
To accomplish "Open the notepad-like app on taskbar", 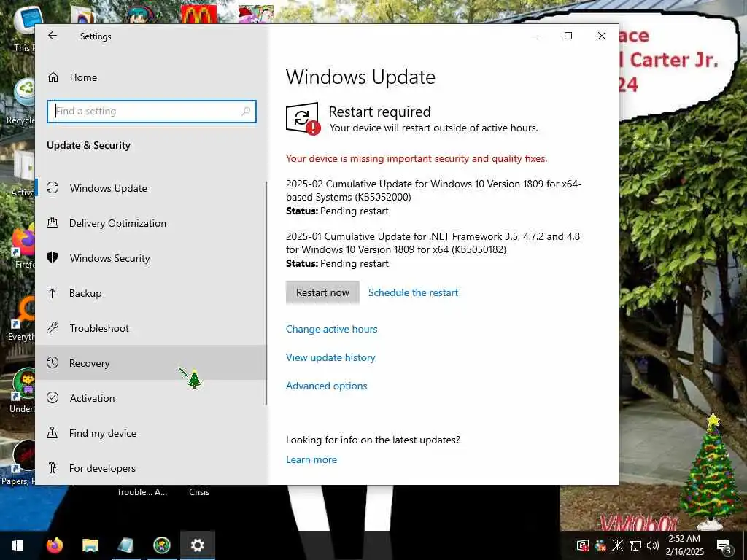I will coord(125,545).
